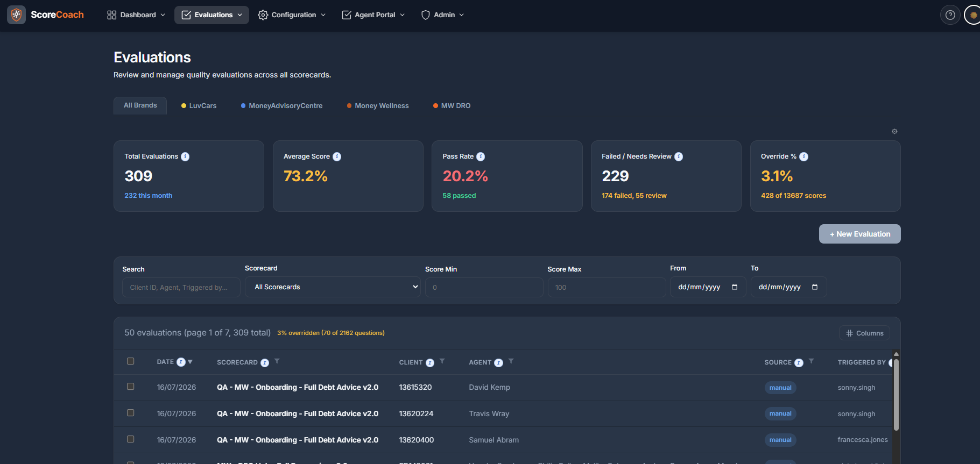
Task: Click the '58 passed' text
Action: 459,196
